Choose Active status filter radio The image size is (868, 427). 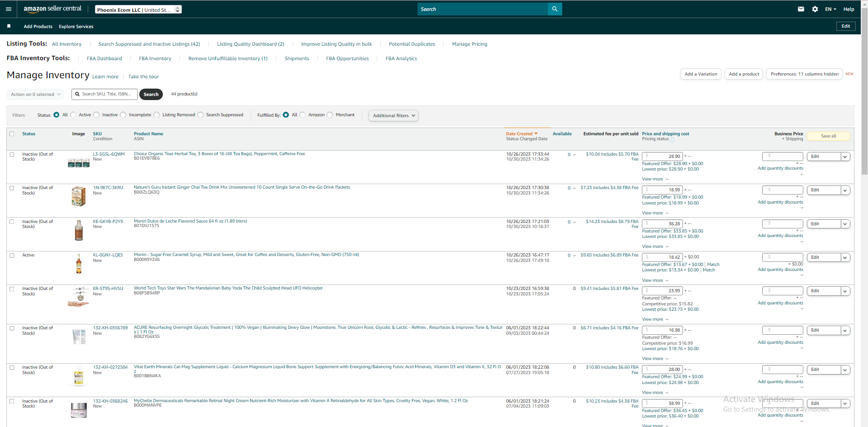73,115
